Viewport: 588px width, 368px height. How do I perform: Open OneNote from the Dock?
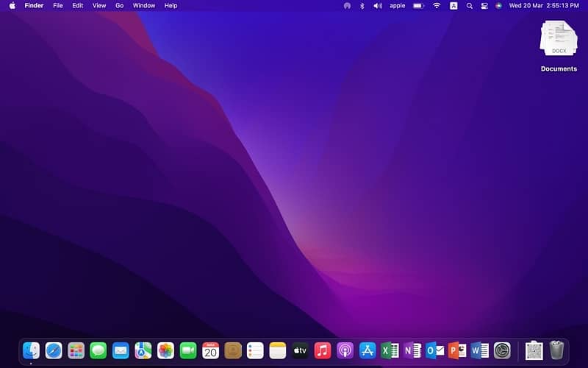click(x=412, y=350)
